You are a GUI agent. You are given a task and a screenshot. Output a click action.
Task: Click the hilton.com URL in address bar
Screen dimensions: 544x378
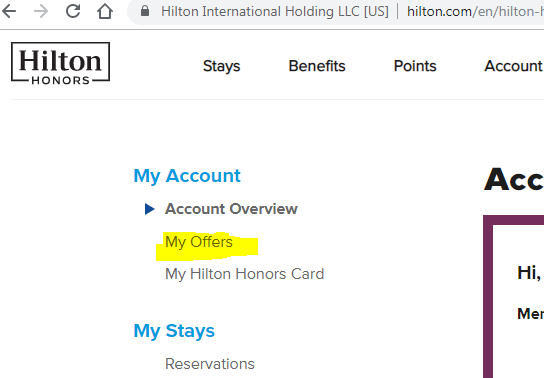click(x=475, y=11)
